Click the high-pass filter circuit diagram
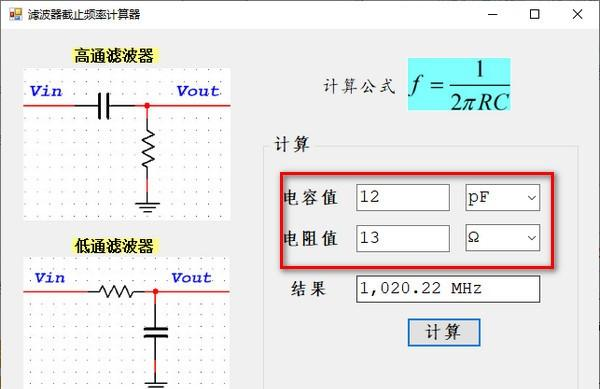The image size is (600, 389). click(x=127, y=144)
